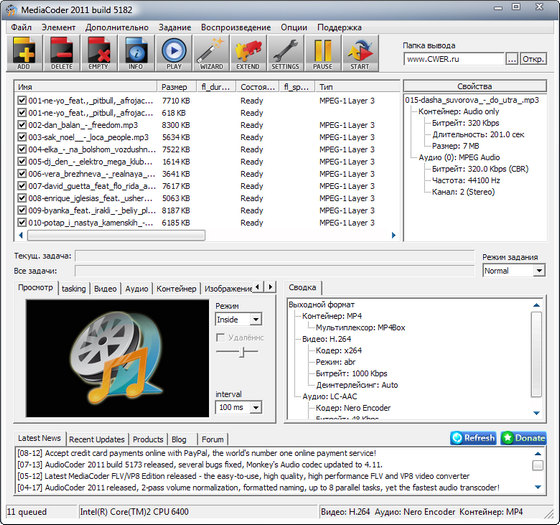
Task: Click the preview position slider handle
Action: pos(242,352)
